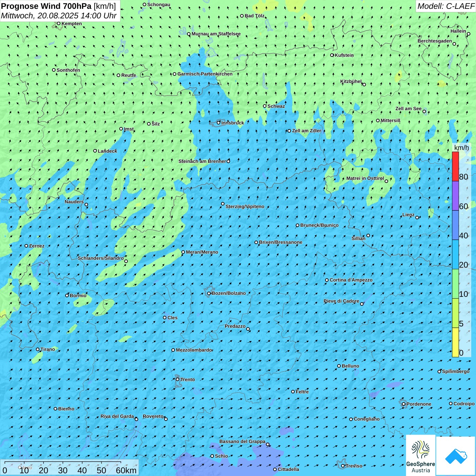Click the Bad Tölz marker circle

242,16
